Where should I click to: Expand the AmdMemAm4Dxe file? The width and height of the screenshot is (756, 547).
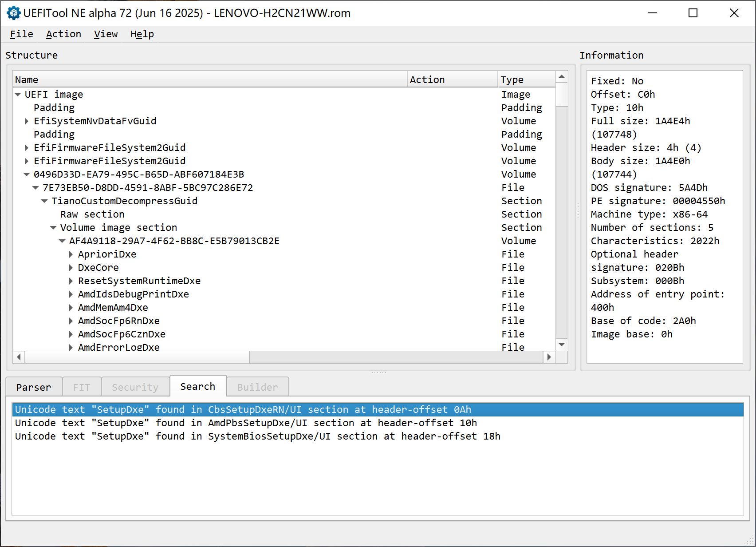tap(71, 308)
